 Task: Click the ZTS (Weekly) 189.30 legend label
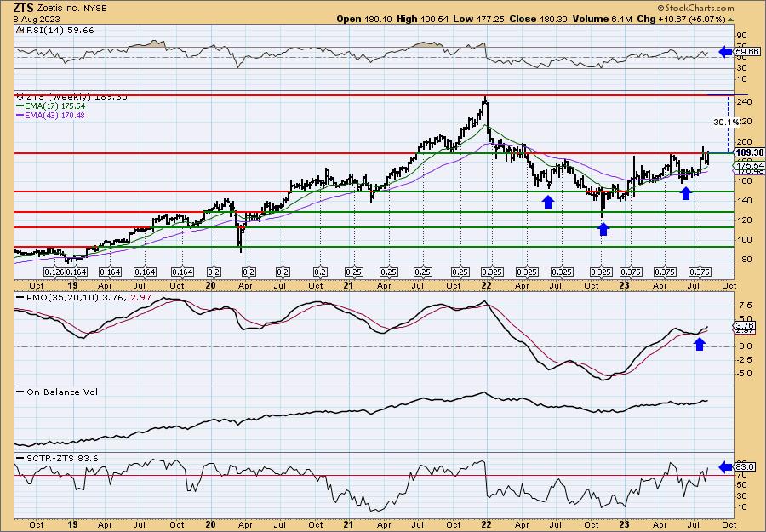click(76, 97)
